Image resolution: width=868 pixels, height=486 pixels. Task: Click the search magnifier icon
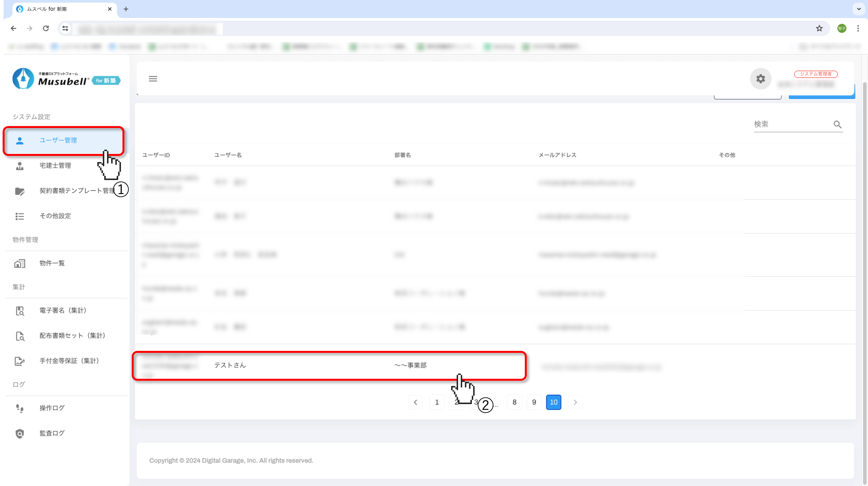(x=837, y=124)
